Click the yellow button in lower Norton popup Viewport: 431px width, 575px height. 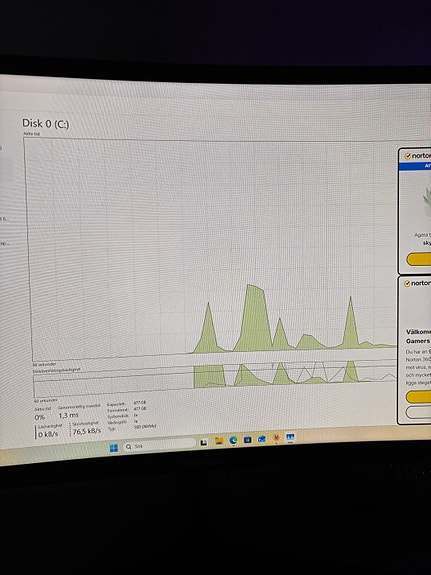pos(419,396)
